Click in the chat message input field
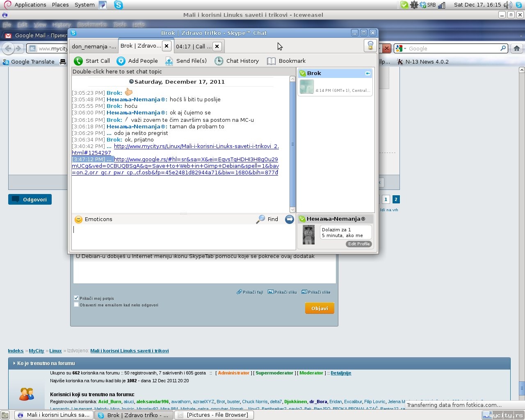The height and width of the screenshot is (420, 525). tap(183, 237)
